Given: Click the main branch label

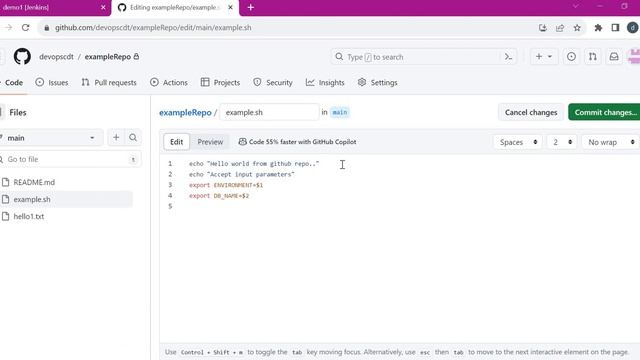Looking at the screenshot, I should tap(340, 112).
